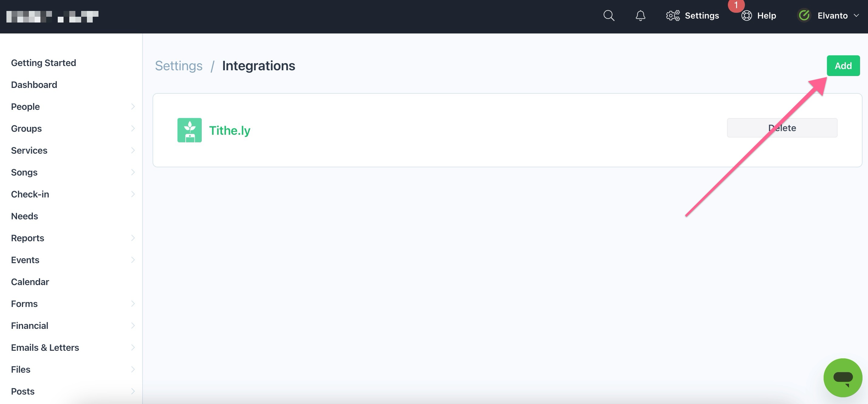Go to Emails & Letters section

tap(45, 347)
